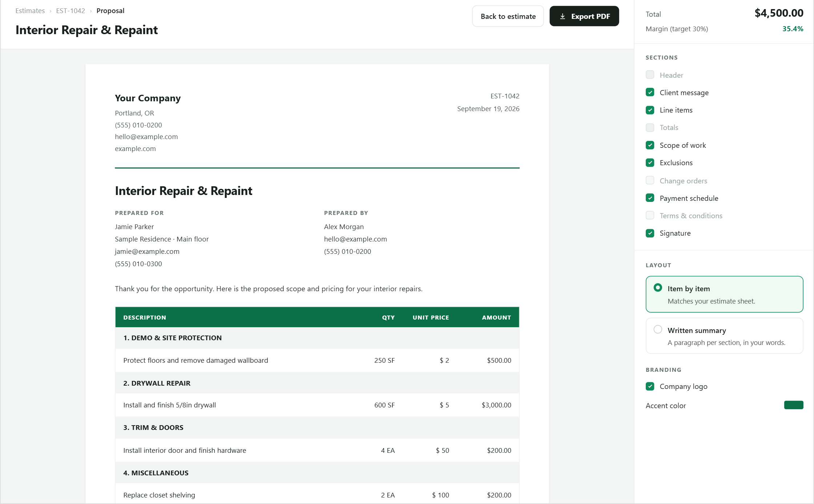
Task: Open the Accent color swatch
Action: (794, 405)
